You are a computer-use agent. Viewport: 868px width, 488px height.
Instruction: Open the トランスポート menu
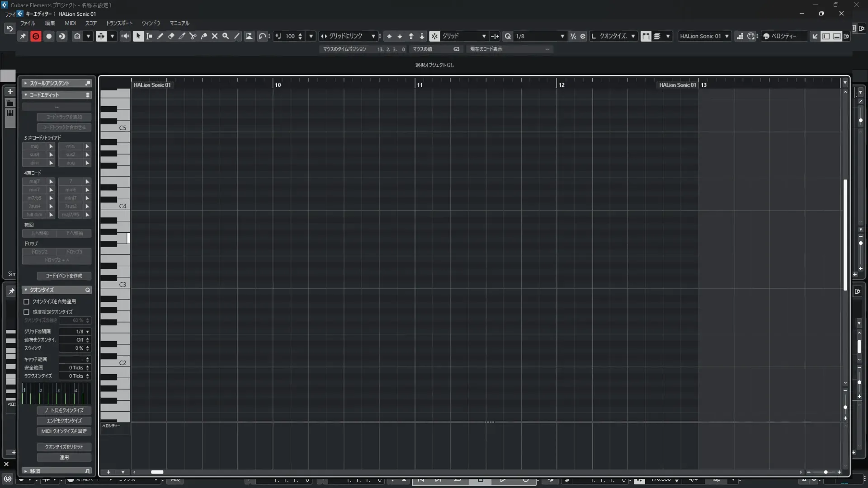pos(119,23)
